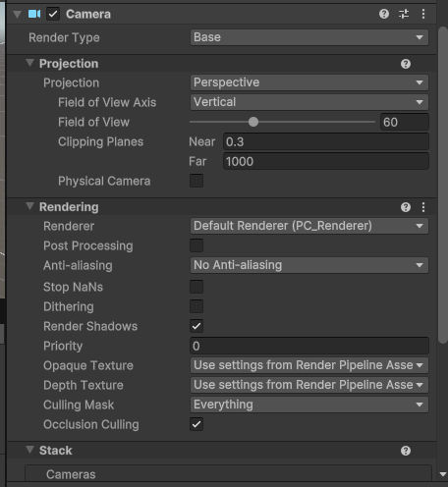448x487 pixels.
Task: Collapse the Rendering section foldout
Action: point(29,206)
